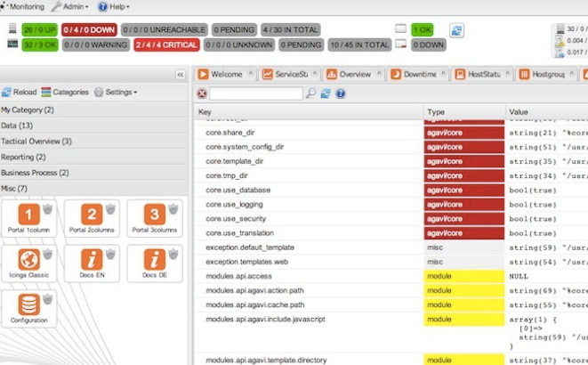588x365 pixels.
Task: Select the core.use_database row
Action: (x=391, y=191)
